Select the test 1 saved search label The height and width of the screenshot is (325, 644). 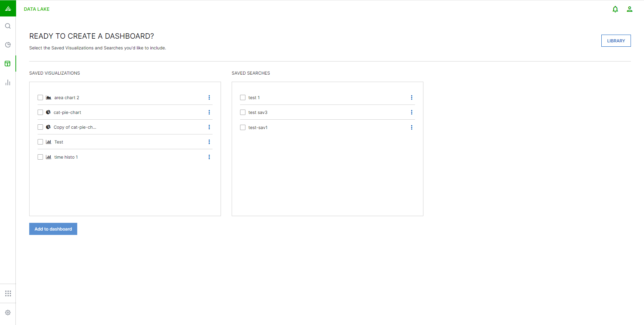tap(254, 97)
